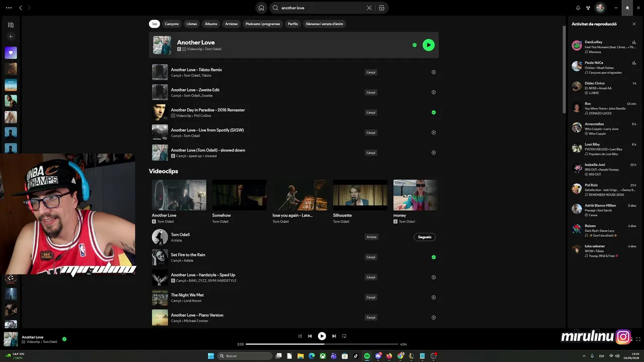Screen dimensions: 644x362
Task: Toggle saved check in now playing bar
Action: pyautogui.click(x=64, y=339)
